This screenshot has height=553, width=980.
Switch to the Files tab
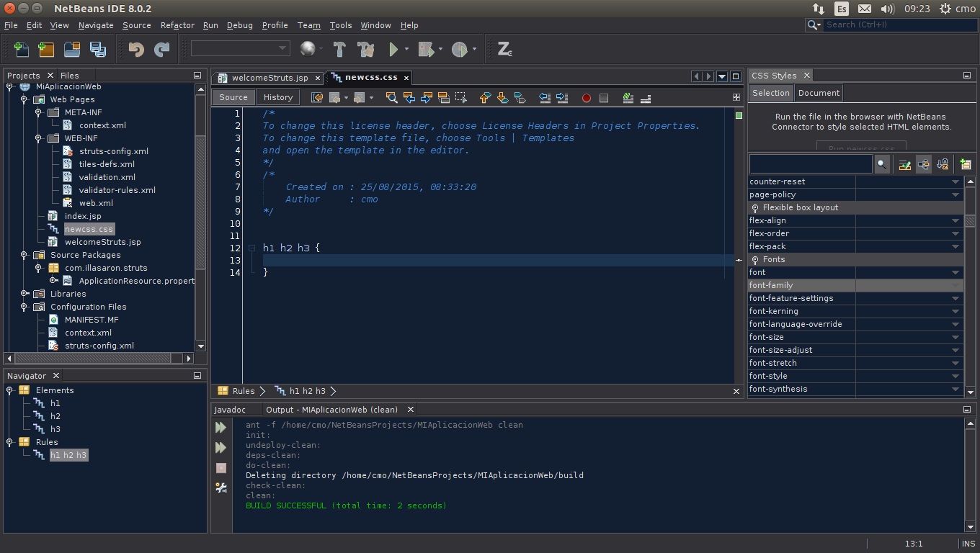pos(70,76)
